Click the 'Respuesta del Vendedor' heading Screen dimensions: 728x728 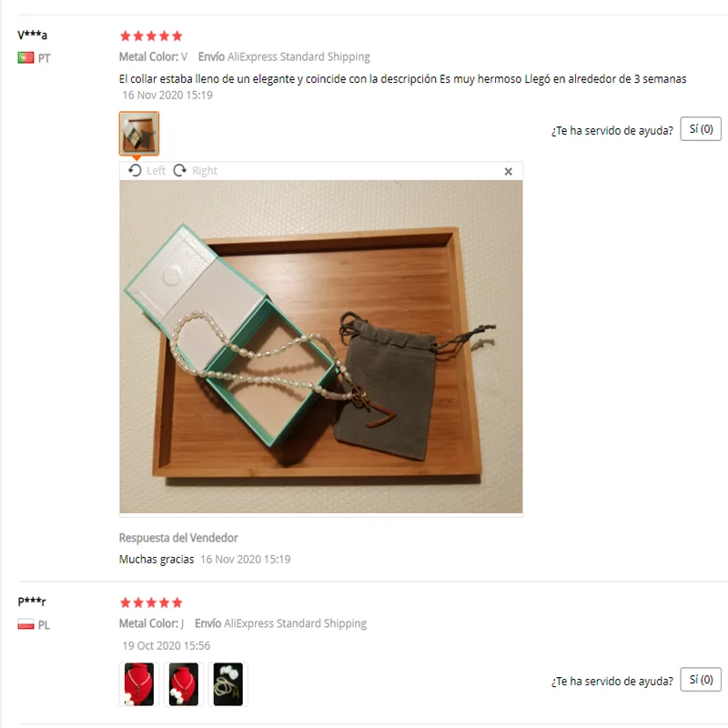pyautogui.click(x=178, y=538)
